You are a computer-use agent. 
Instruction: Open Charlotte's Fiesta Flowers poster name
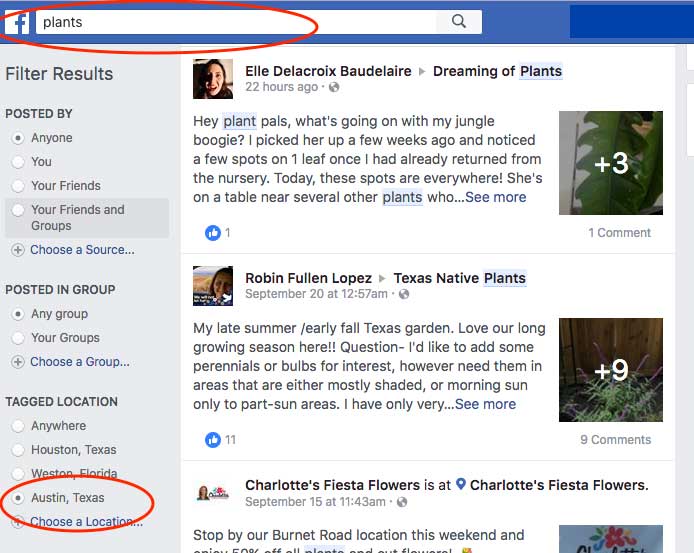pyautogui.click(x=332, y=485)
